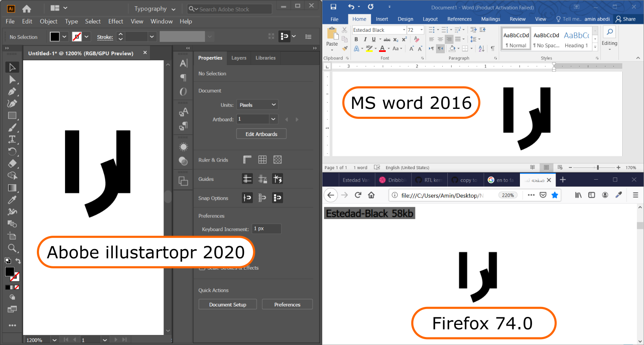The image size is (644, 345).
Task: Click the black fill color swatch in Illustrator
Action: coord(9,271)
